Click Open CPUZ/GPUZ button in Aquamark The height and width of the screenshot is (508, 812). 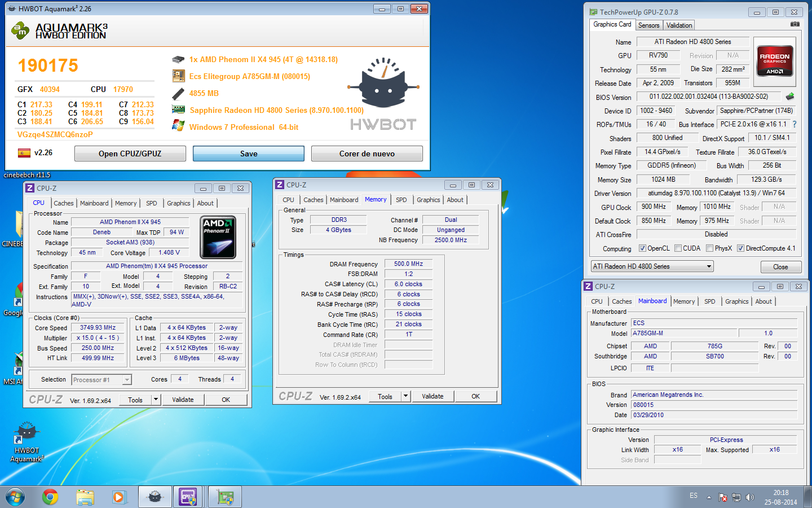point(130,154)
